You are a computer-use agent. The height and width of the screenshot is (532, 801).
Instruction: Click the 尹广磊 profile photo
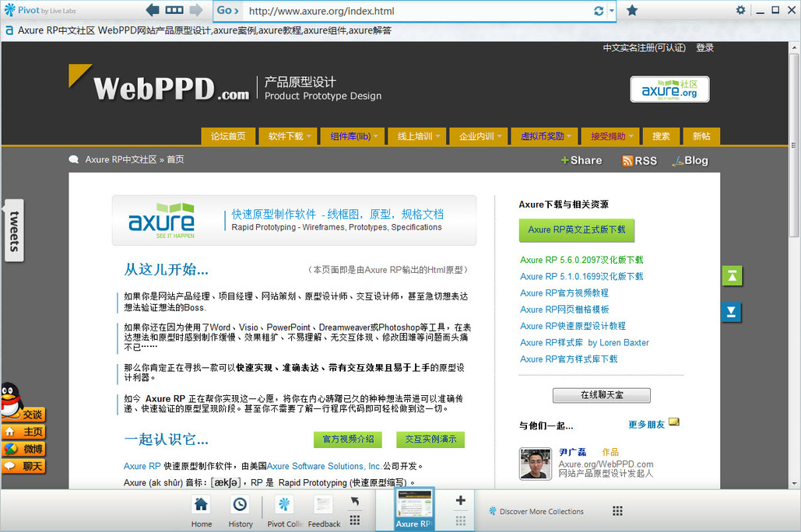536,464
